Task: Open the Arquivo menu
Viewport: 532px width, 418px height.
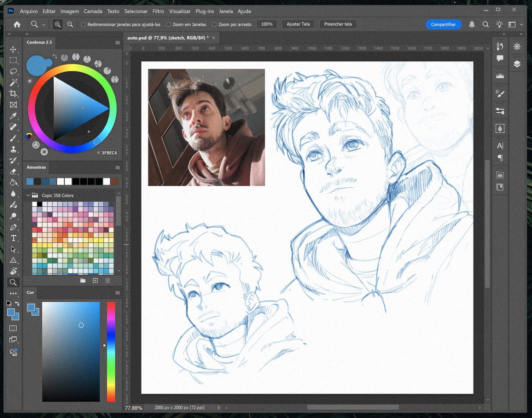Action: (x=29, y=11)
